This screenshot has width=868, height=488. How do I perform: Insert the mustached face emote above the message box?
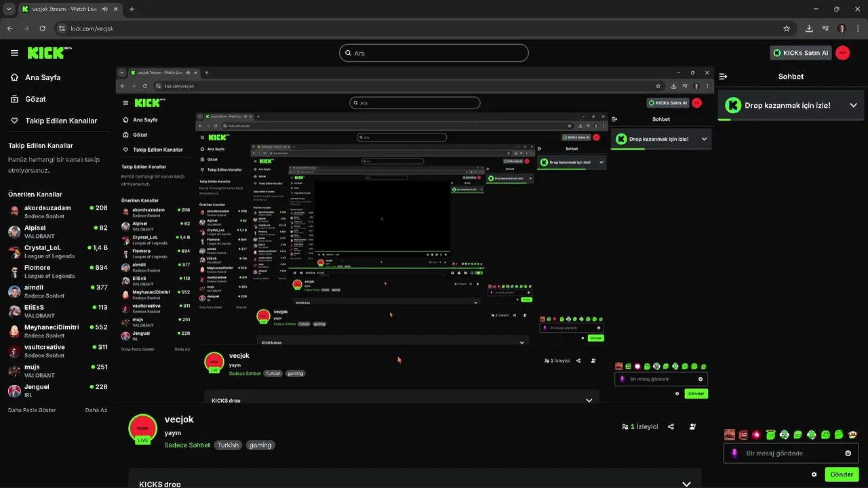pos(730,434)
